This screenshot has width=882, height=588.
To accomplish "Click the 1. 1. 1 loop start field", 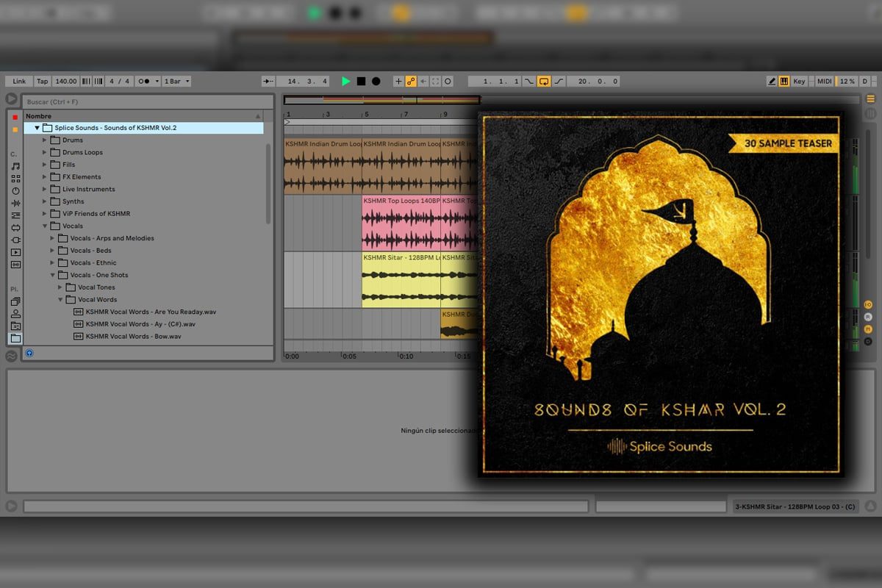I will point(495,82).
